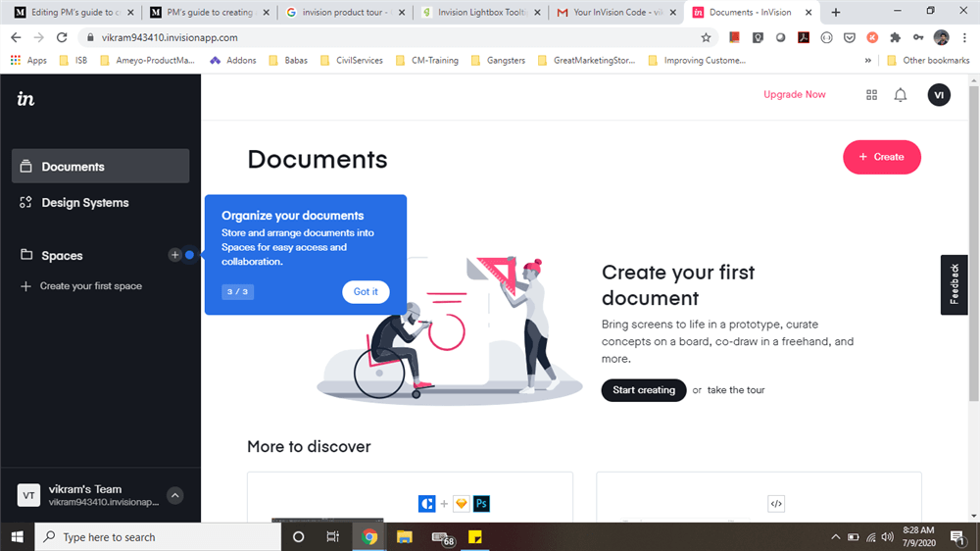980x551 pixels.
Task: Open notifications bell
Action: pos(900,95)
